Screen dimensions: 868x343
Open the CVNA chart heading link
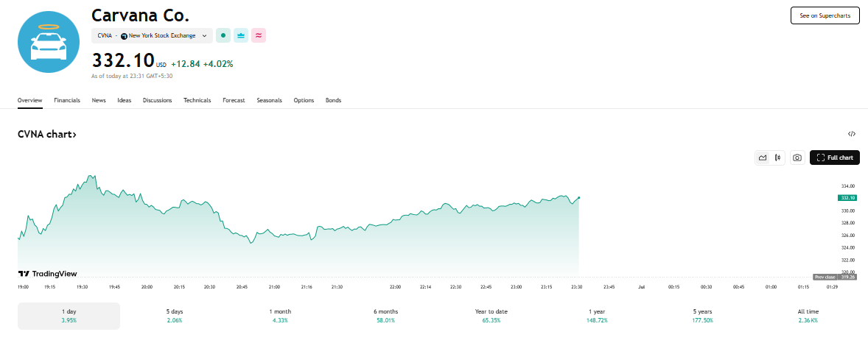click(x=47, y=135)
